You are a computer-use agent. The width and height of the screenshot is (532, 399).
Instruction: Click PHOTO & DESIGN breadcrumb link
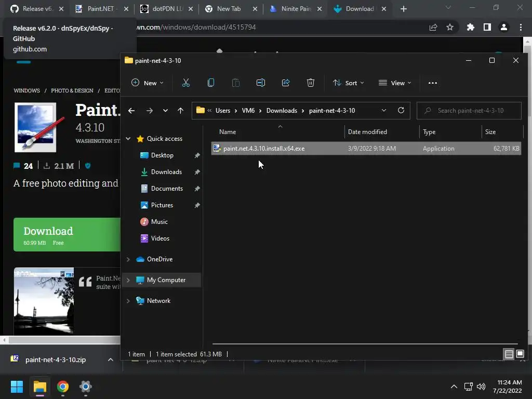[72, 90]
